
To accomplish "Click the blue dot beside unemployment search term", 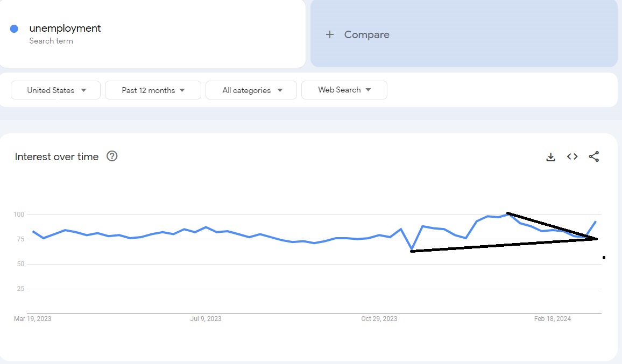I will click(x=15, y=28).
